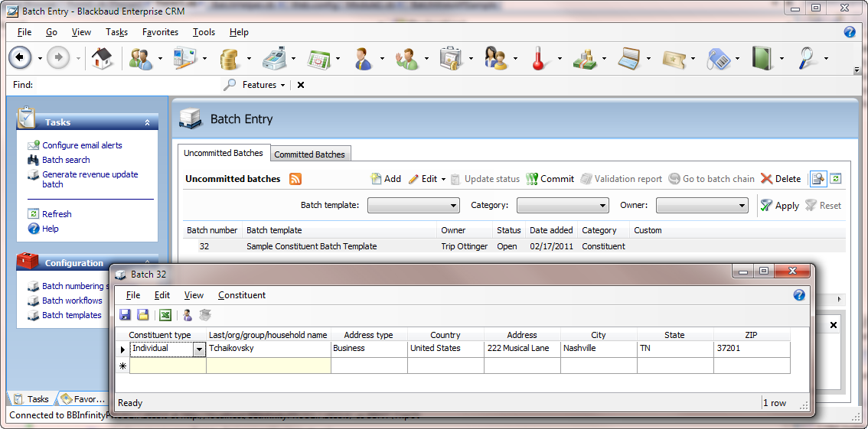Click blue Save disk icon in Batch 32
Image resolution: width=868 pixels, height=429 pixels.
point(125,314)
